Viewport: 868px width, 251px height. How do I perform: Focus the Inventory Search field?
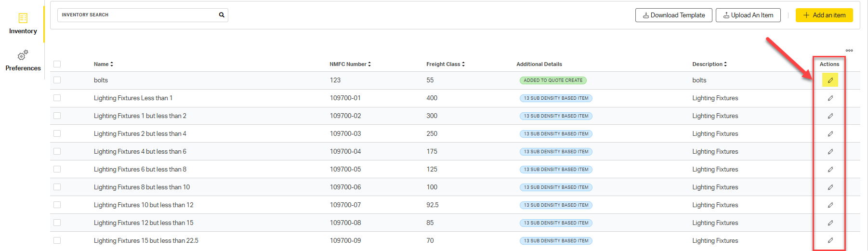click(x=137, y=15)
